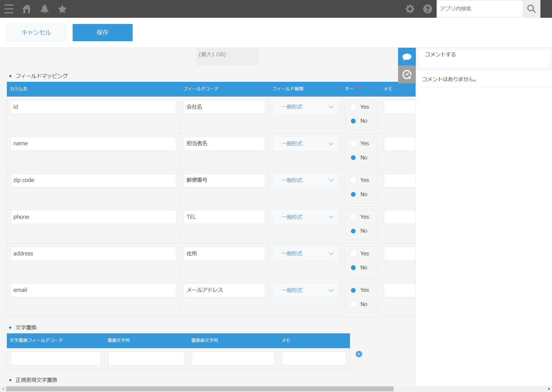Open the favorites star icon
The width and height of the screenshot is (552, 392).
coord(62,9)
